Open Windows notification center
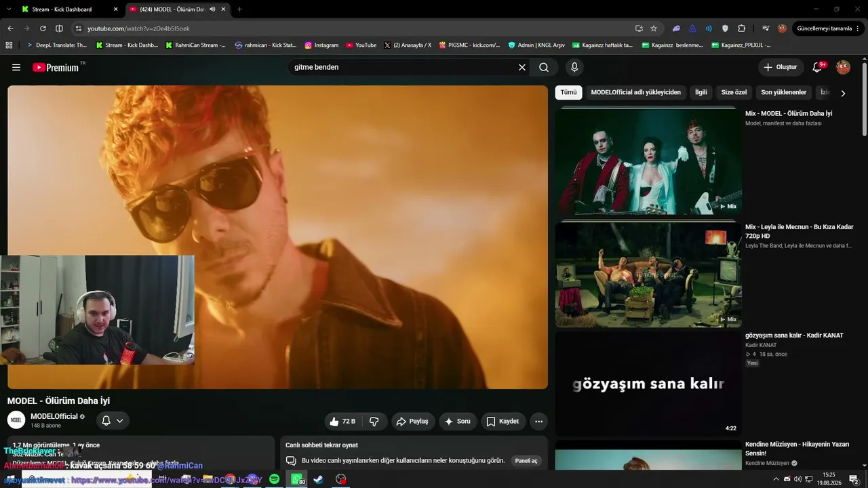 pos(854,479)
